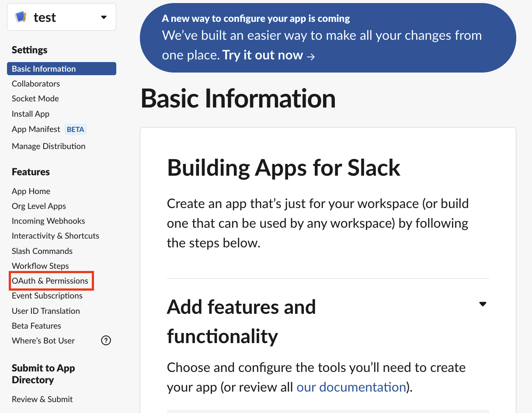Screen dimensions: 532x413
Task: Open the help icon beside Where's Bot User
Action: point(106,340)
